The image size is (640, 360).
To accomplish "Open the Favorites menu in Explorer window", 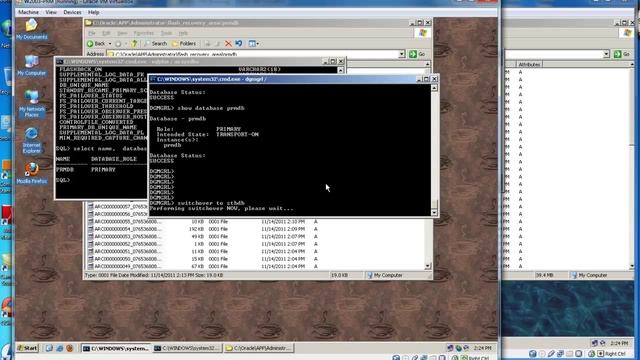I will point(144,33).
